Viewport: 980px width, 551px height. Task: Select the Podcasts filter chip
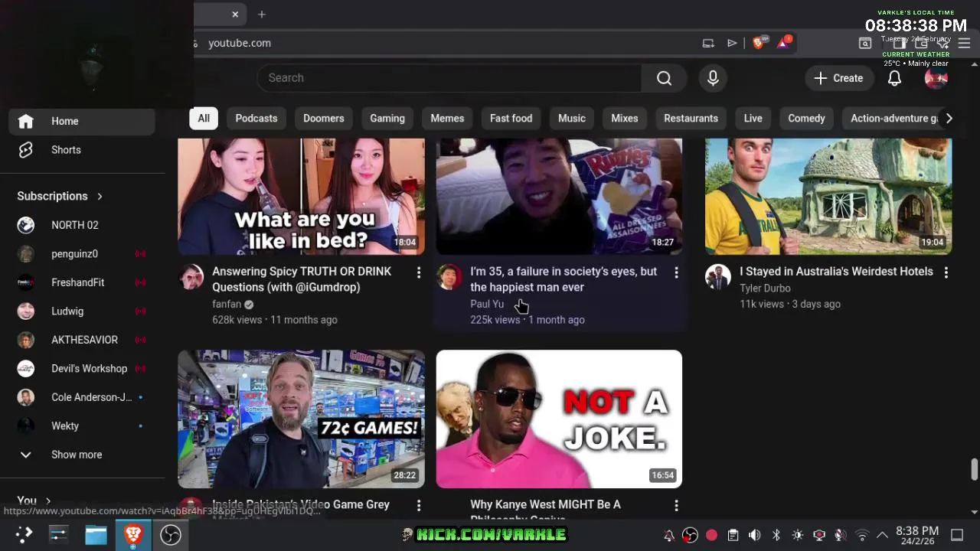point(256,118)
